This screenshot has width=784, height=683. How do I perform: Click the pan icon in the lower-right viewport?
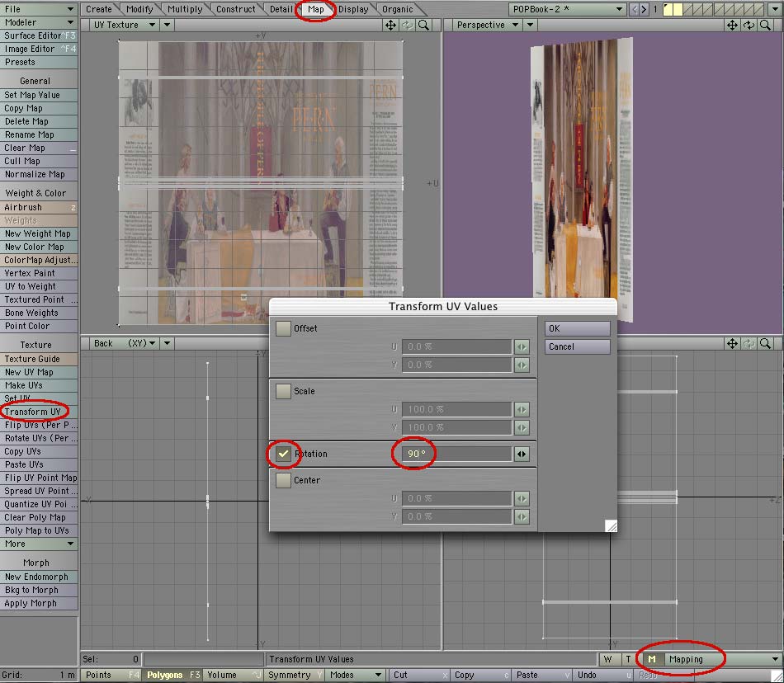click(732, 343)
